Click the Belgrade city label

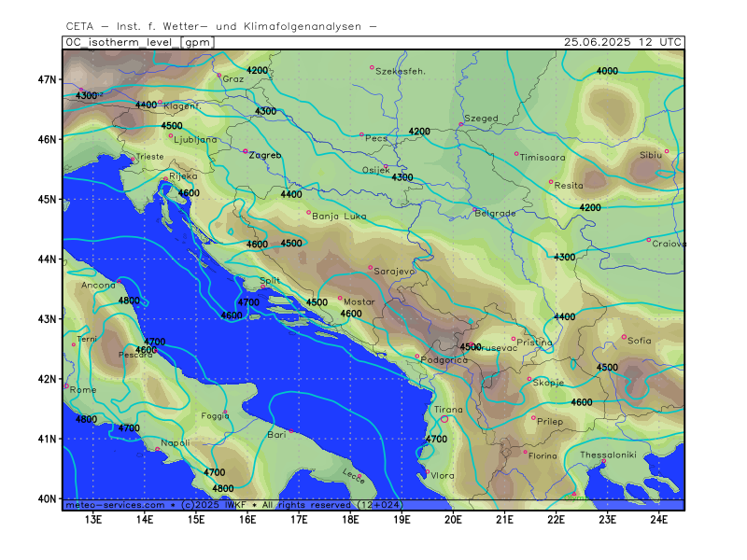pos(495,214)
